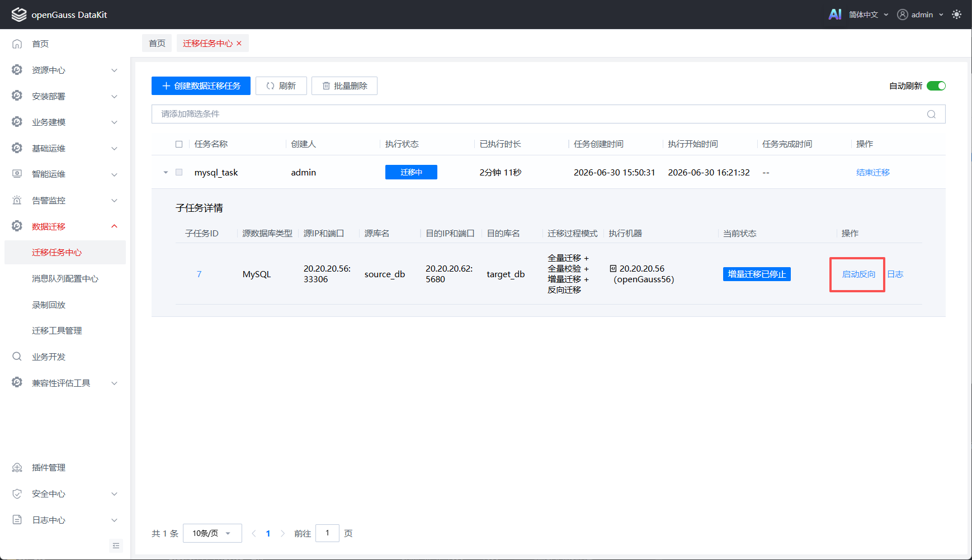Open the 简体中文 language dropdown
972x560 pixels.
[x=869, y=15]
